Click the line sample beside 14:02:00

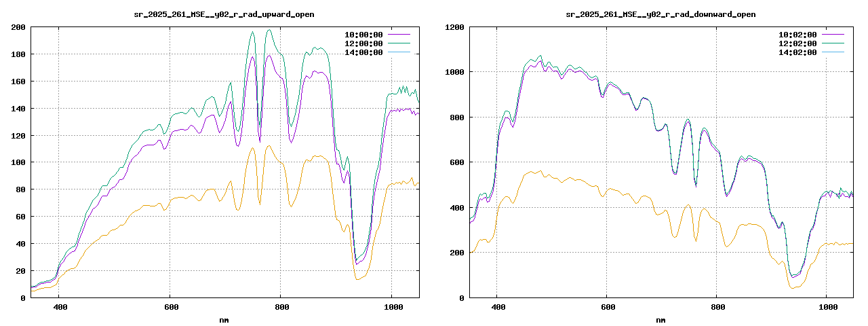click(x=833, y=52)
